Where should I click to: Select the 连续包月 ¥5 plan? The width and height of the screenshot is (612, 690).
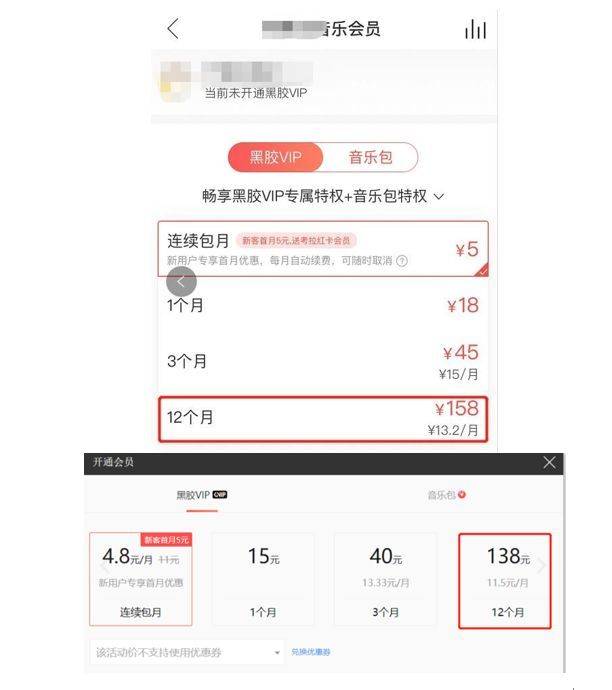pos(323,249)
